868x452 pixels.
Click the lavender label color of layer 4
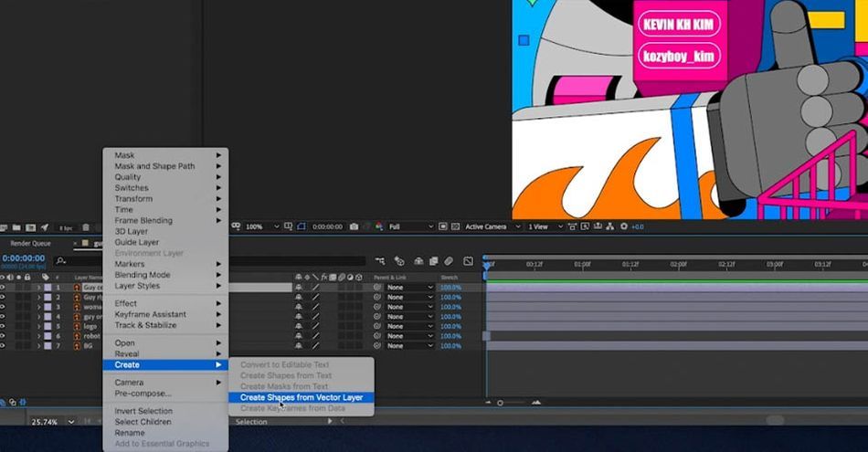(x=48, y=317)
